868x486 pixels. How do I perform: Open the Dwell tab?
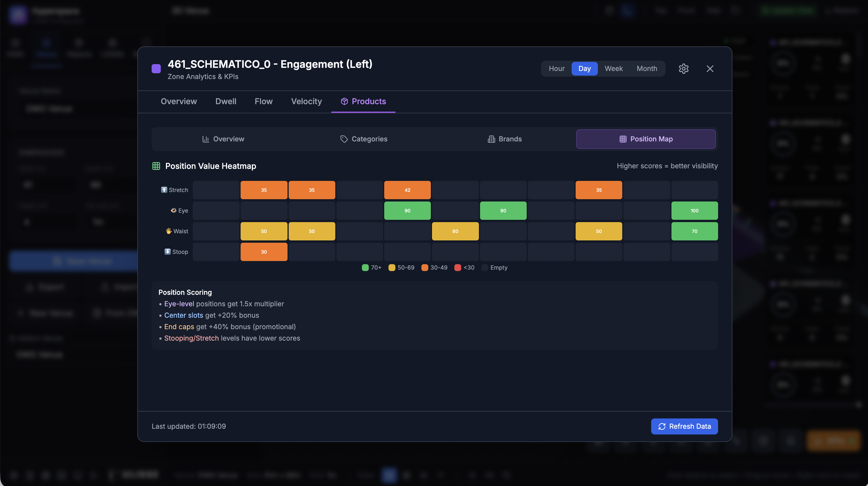point(226,101)
